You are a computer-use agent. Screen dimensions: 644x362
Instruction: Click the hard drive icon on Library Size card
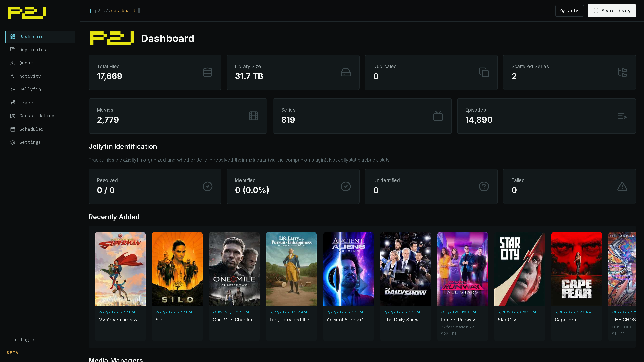[x=346, y=72]
